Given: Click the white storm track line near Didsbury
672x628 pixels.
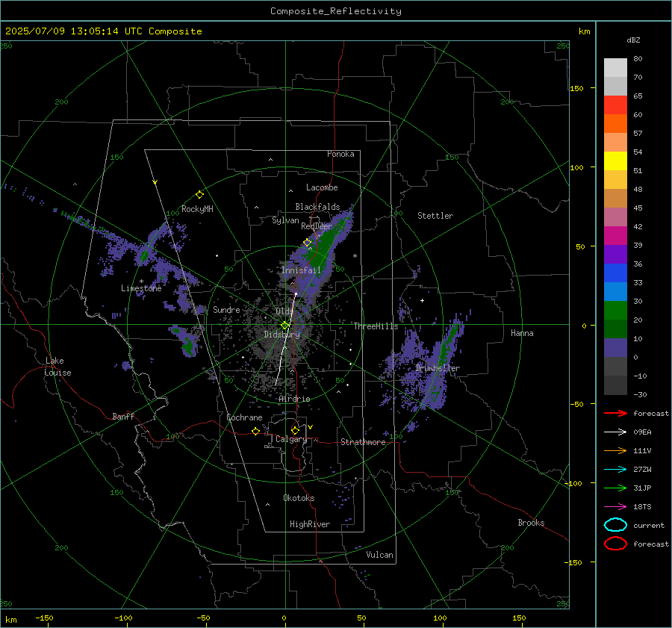Looking at the screenshot, I should [286, 339].
